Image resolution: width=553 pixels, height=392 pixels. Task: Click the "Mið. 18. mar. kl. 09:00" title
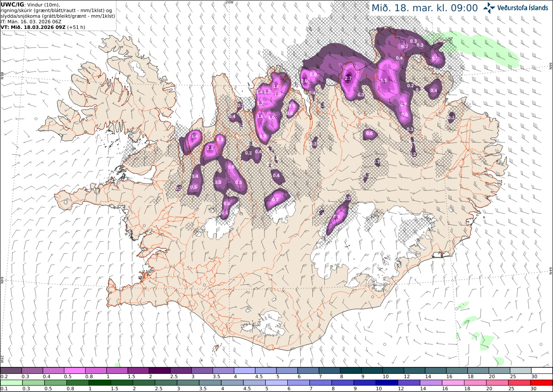pyautogui.click(x=425, y=8)
